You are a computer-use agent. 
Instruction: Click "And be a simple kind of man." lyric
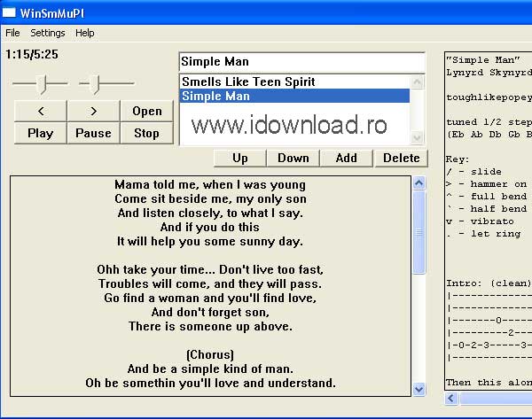tap(210, 369)
